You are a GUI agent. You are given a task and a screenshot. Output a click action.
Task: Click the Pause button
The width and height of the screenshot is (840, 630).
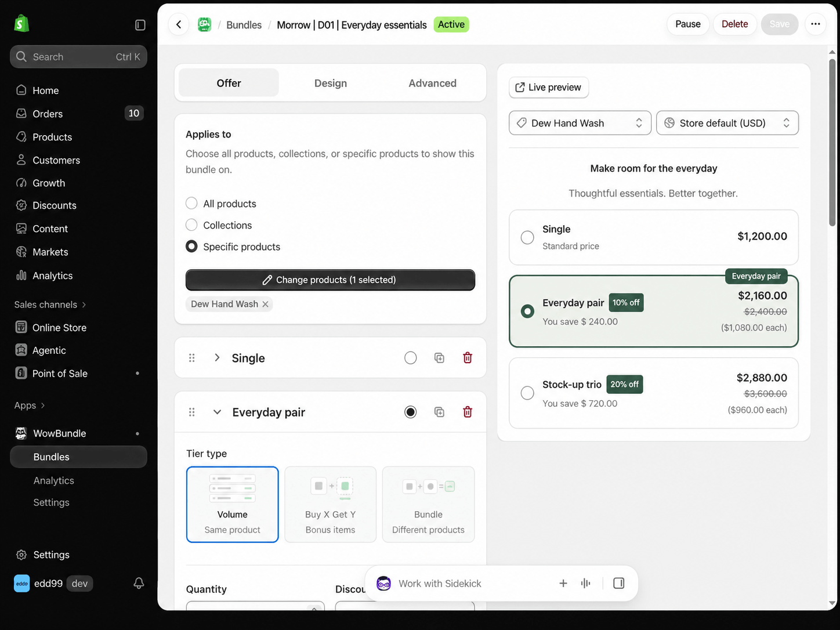point(688,24)
